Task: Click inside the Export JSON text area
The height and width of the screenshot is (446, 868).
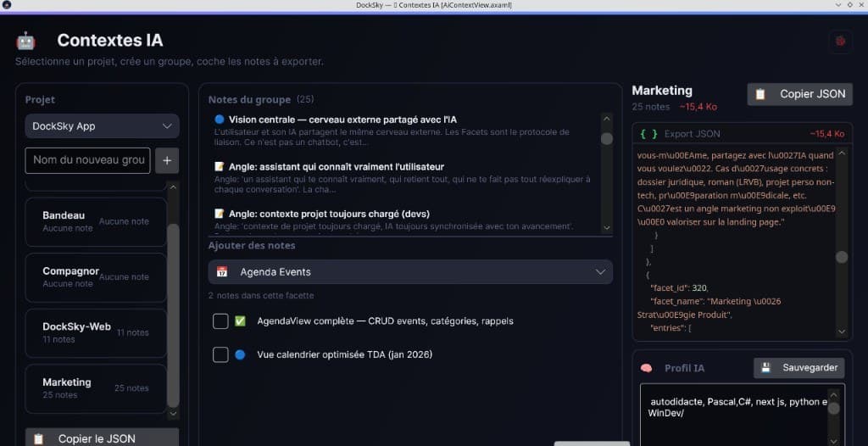Action: pyautogui.click(x=736, y=243)
